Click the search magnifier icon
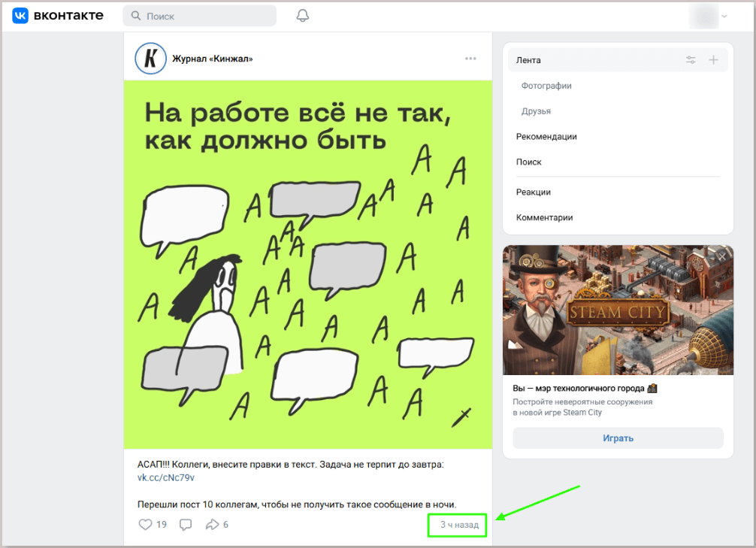Image resolution: width=756 pixels, height=548 pixels. pos(137,16)
